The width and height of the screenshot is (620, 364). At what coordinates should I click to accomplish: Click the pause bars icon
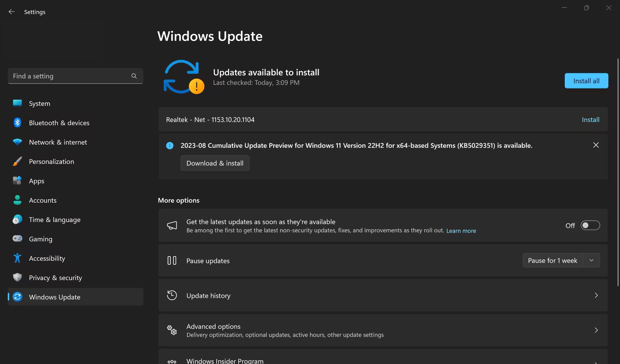[x=172, y=260]
